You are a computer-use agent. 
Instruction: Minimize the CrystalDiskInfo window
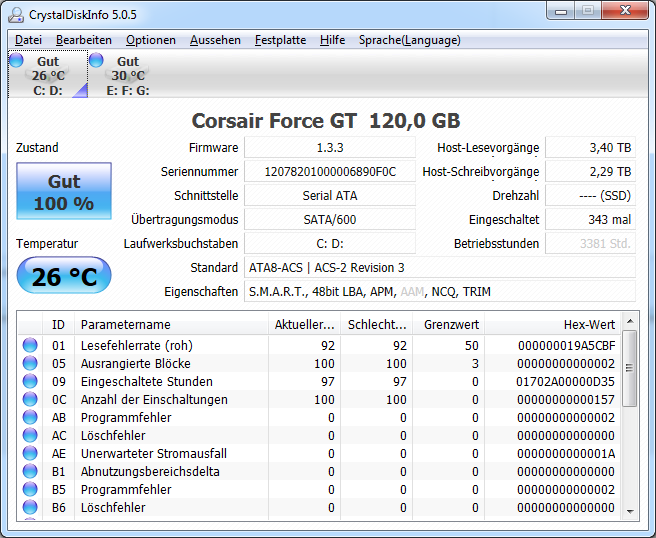(561, 11)
